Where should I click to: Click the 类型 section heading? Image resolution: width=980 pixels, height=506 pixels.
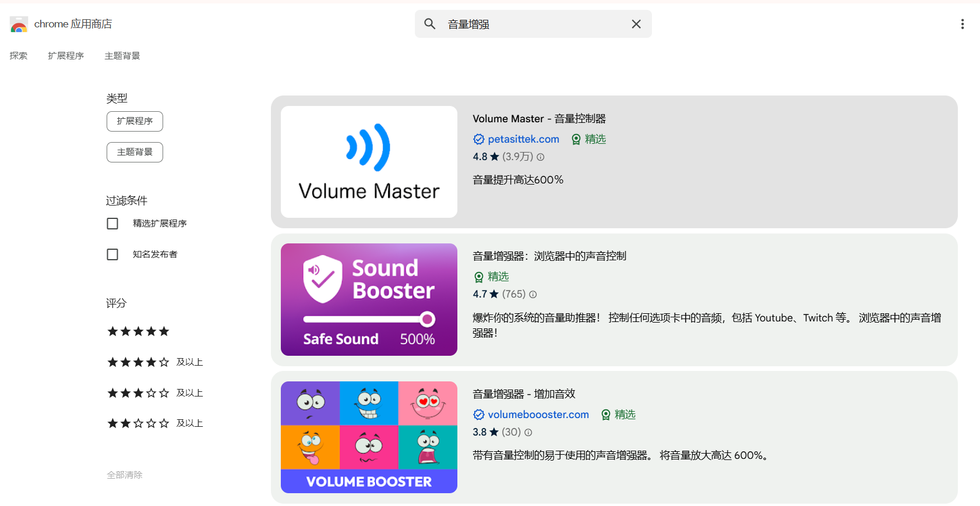[x=117, y=98]
